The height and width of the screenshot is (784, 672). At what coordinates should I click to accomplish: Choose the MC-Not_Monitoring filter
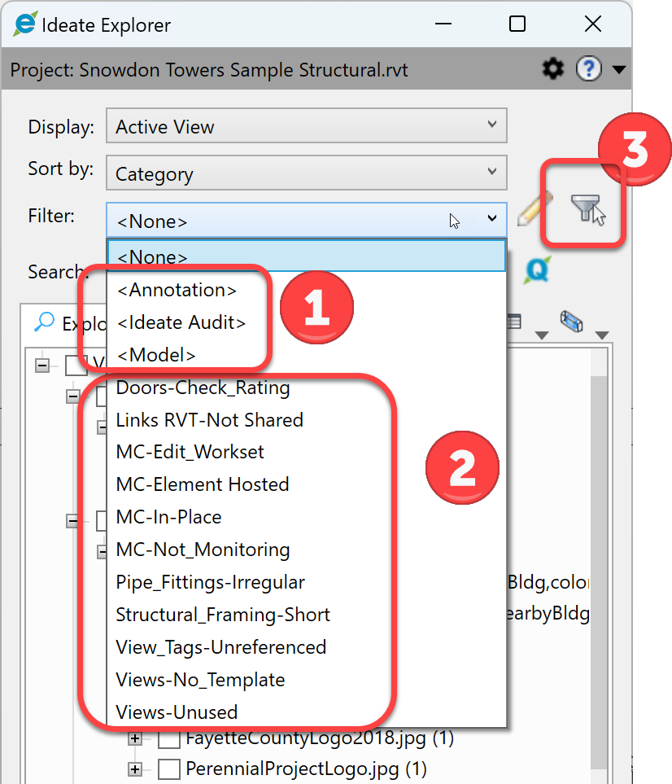(x=307, y=550)
